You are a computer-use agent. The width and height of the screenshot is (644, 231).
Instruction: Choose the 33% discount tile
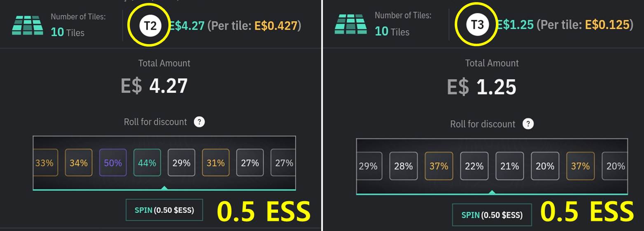tap(44, 163)
